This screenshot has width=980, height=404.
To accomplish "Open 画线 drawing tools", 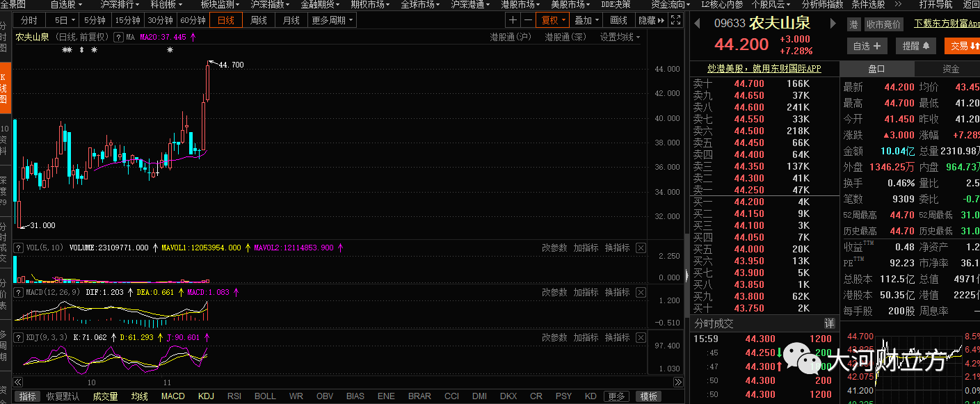I will pyautogui.click(x=618, y=20).
